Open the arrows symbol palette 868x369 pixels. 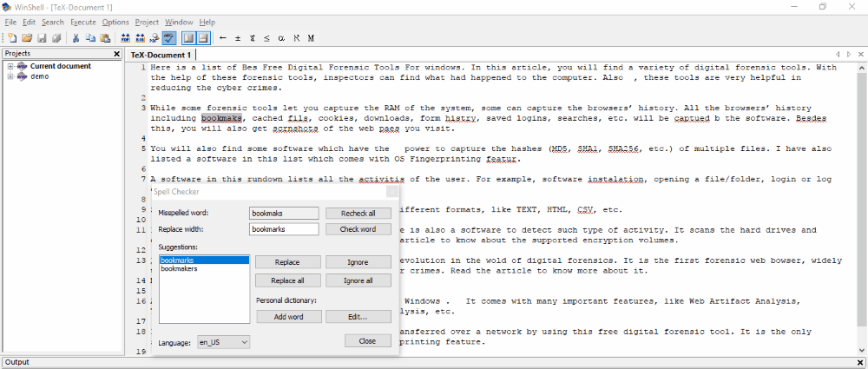tap(223, 38)
